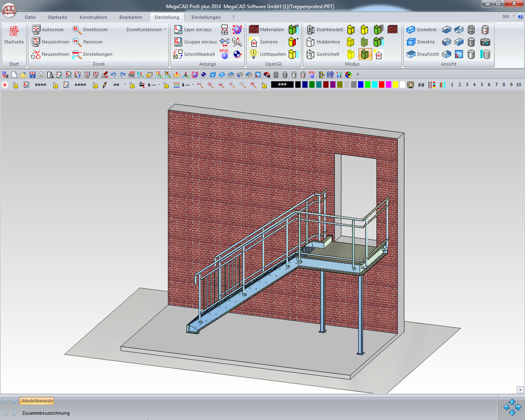525x420 pixels.
Task: Open the Bearbeiten ribbon tab
Action: (x=130, y=17)
